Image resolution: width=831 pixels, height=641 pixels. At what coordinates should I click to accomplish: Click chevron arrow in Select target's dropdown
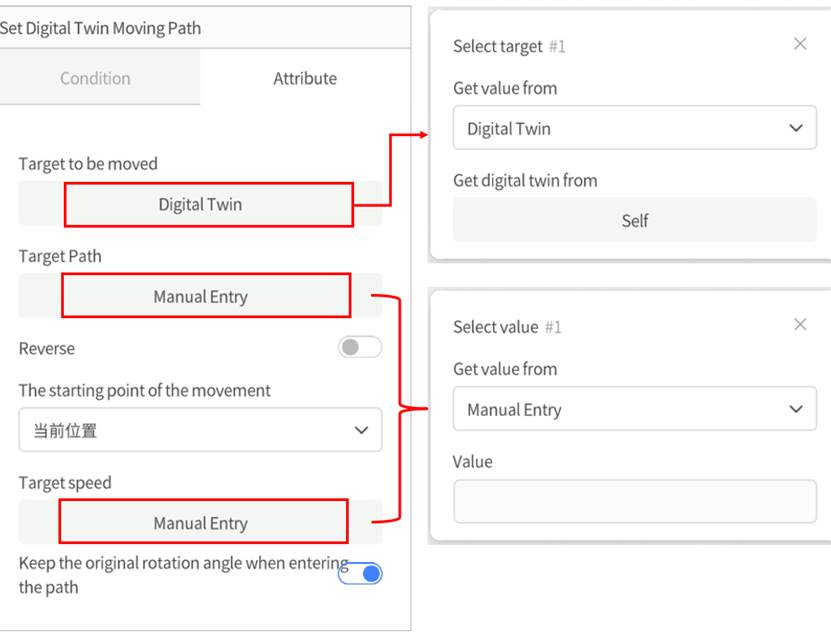pyautogui.click(x=796, y=128)
